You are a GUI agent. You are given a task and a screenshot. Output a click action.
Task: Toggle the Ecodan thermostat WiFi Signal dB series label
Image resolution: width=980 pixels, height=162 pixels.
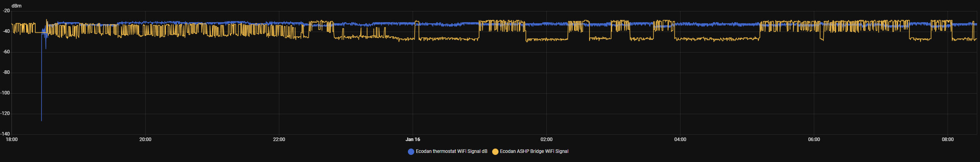click(451, 151)
